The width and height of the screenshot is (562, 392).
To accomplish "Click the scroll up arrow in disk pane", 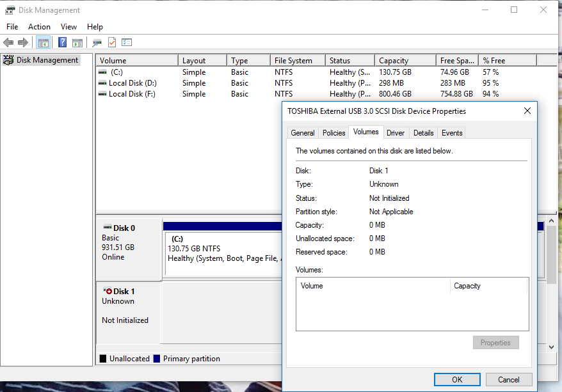I will (551, 221).
